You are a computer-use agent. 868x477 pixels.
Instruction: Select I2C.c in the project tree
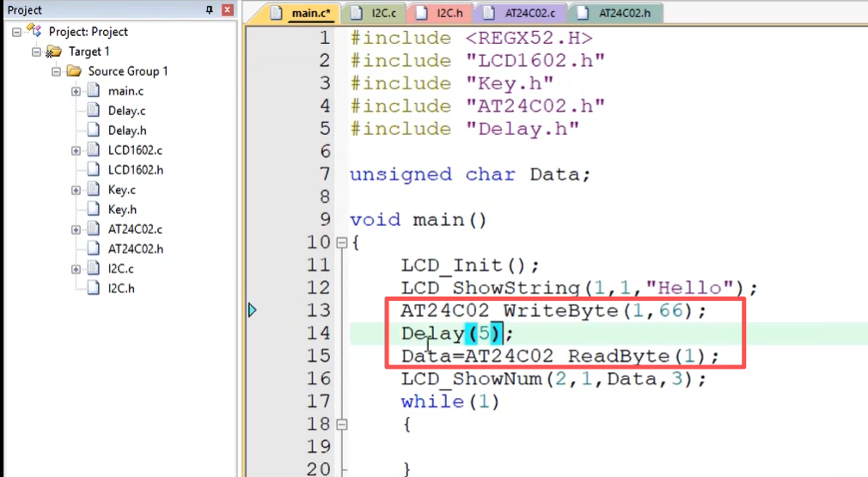tap(120, 269)
